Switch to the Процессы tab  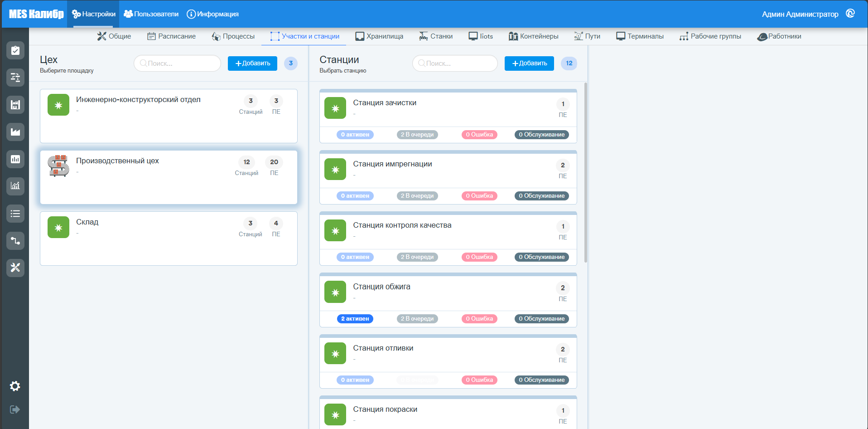(233, 36)
